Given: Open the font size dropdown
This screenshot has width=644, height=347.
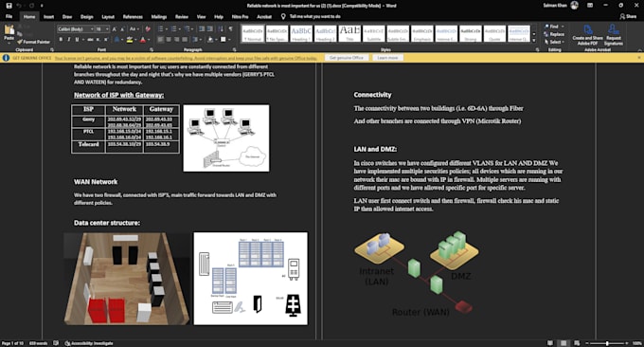Looking at the screenshot, I should click(107, 29).
